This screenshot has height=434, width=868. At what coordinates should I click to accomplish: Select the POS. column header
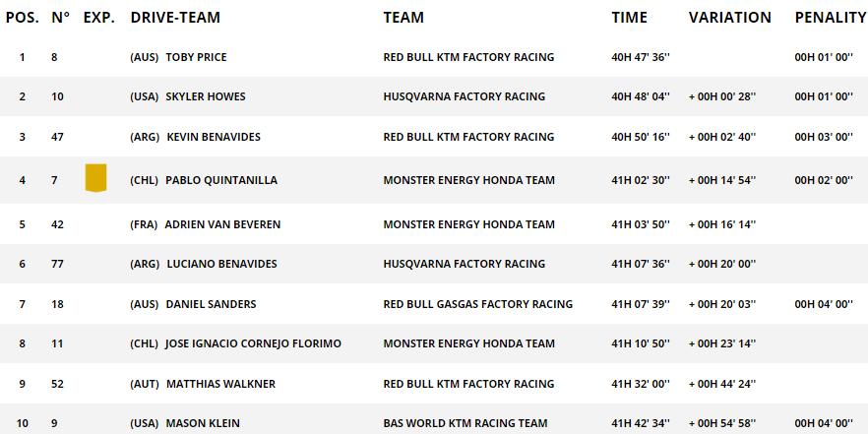(x=23, y=17)
